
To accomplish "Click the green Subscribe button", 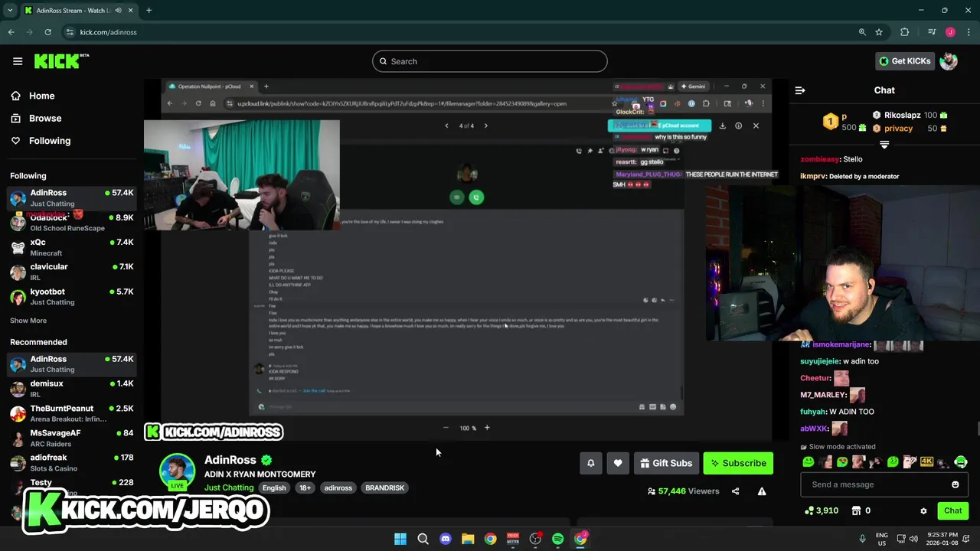I will coord(738,463).
